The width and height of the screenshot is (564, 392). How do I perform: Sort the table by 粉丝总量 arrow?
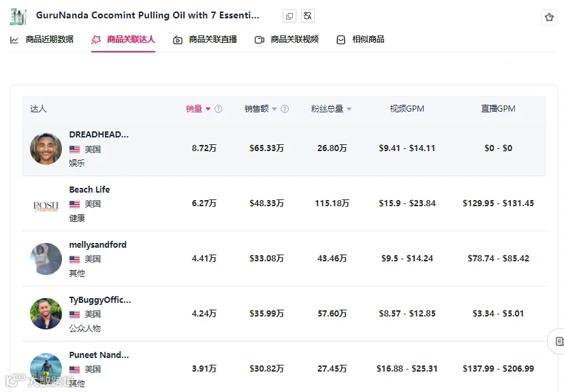[349, 109]
